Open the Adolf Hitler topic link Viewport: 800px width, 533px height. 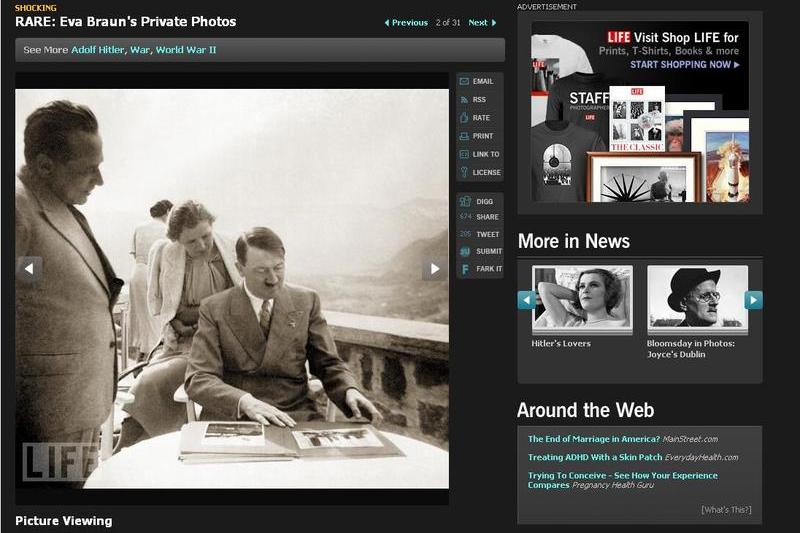[97, 50]
